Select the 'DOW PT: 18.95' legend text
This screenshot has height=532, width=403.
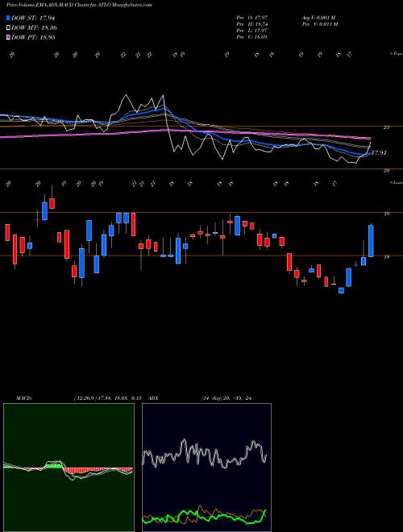(x=33, y=38)
